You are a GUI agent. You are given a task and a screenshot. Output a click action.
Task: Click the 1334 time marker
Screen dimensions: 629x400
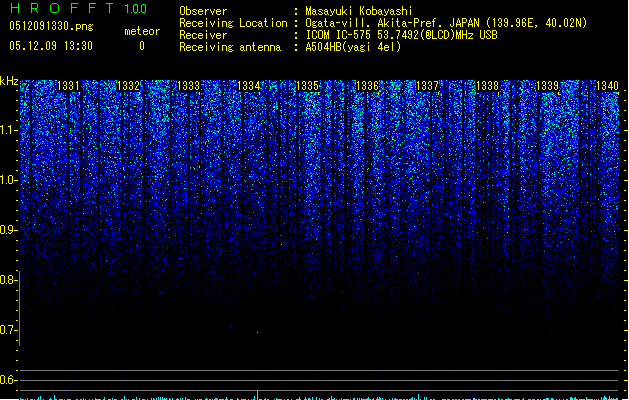249,86
